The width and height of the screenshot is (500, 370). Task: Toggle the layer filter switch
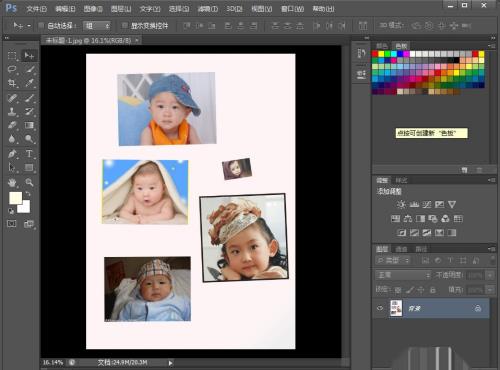coord(493,260)
